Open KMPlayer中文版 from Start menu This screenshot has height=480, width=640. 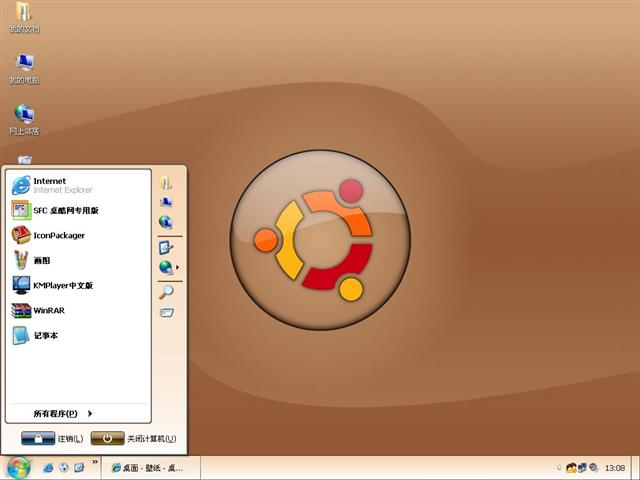click(x=78, y=285)
